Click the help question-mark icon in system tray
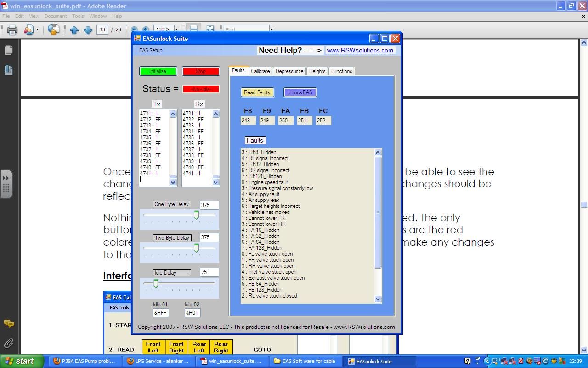 click(467, 361)
